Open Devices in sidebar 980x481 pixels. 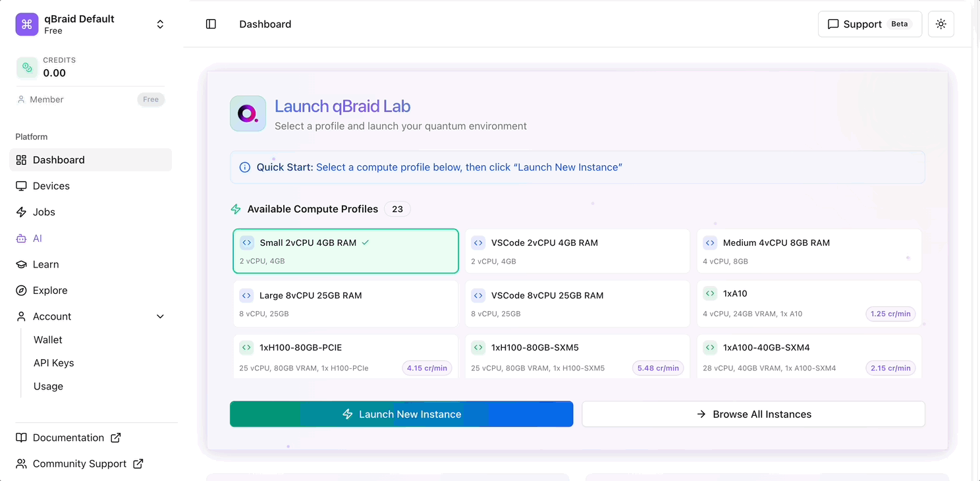pyautogui.click(x=91, y=186)
